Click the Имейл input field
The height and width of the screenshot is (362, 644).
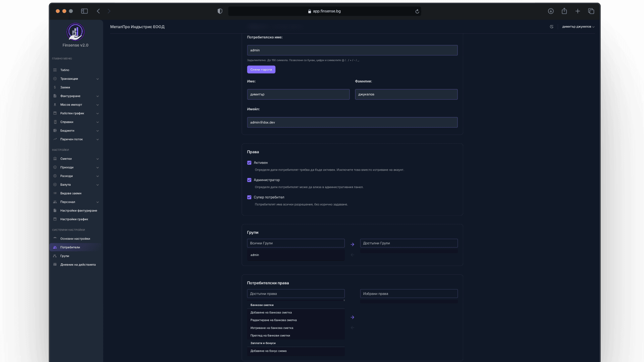point(352,122)
